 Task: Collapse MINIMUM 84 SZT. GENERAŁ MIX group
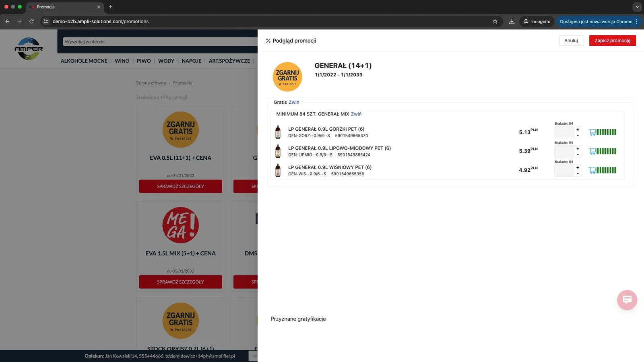[x=356, y=114]
